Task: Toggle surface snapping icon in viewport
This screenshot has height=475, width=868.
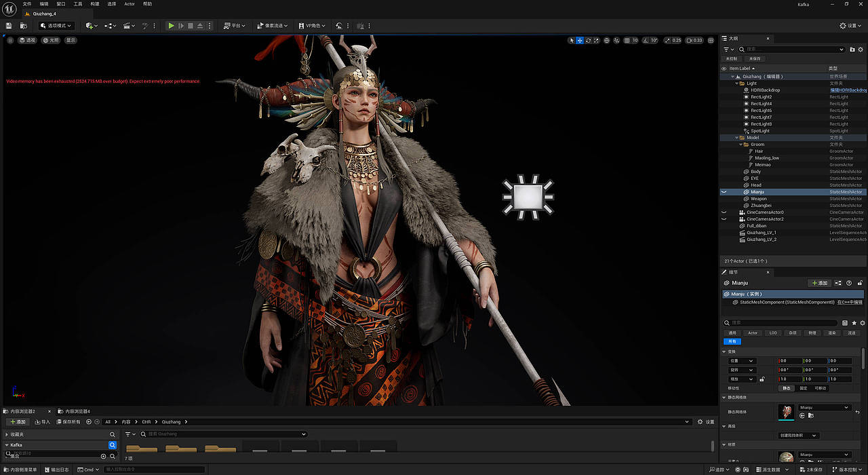Action: [x=616, y=40]
